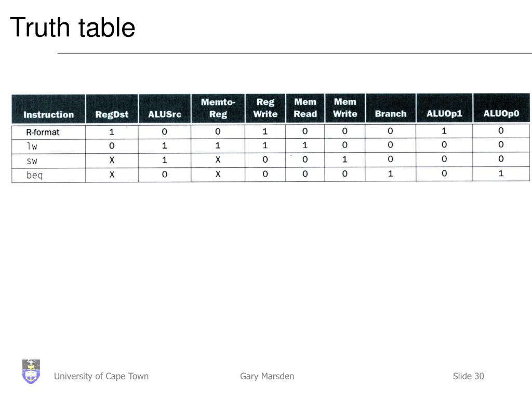The image size is (532, 399).
Task: Click the "Mem Read" column header
Action: (305, 108)
